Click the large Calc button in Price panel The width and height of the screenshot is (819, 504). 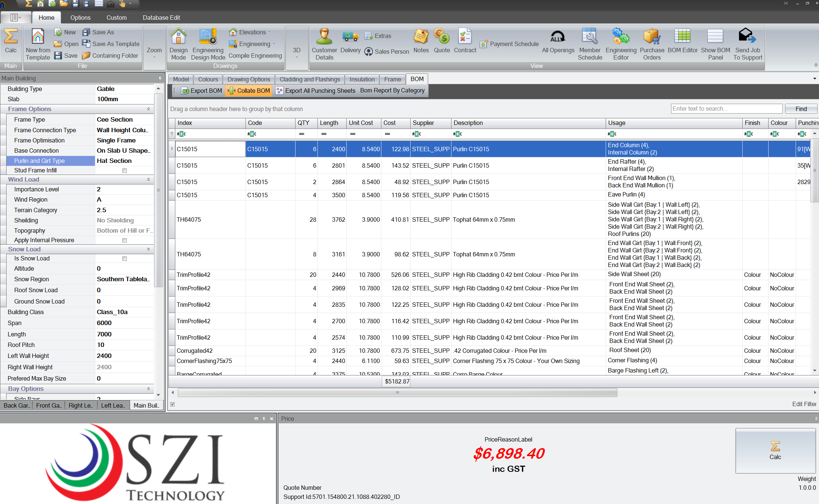coord(775,451)
